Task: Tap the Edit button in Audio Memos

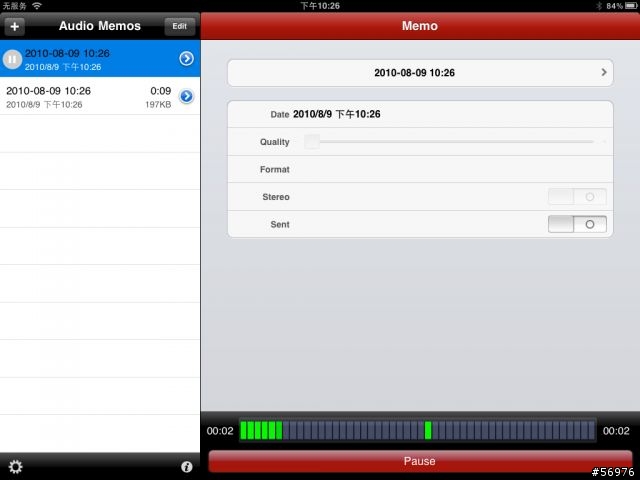Action: click(x=180, y=27)
